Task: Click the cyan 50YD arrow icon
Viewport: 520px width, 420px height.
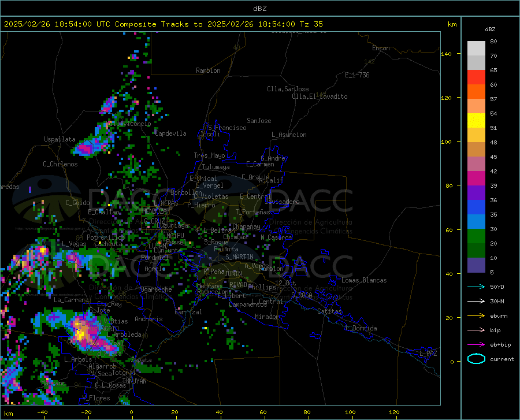Action: (x=476, y=287)
